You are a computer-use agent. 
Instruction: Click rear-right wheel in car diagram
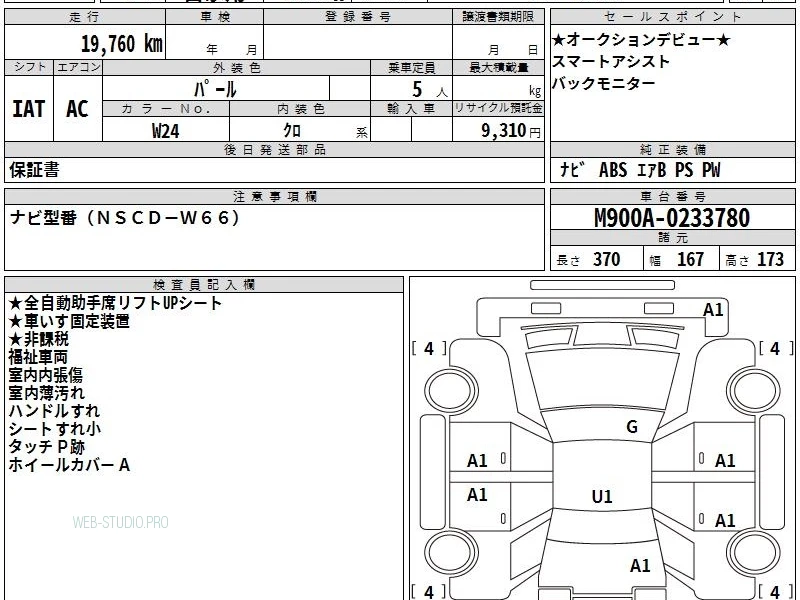754,553
